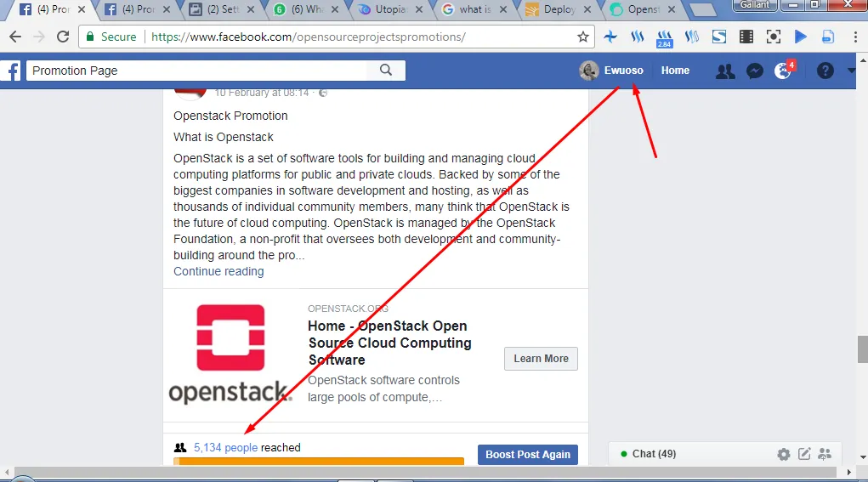This screenshot has width=868, height=482.
Task: Click the blue document extension icon
Action: pos(827,37)
